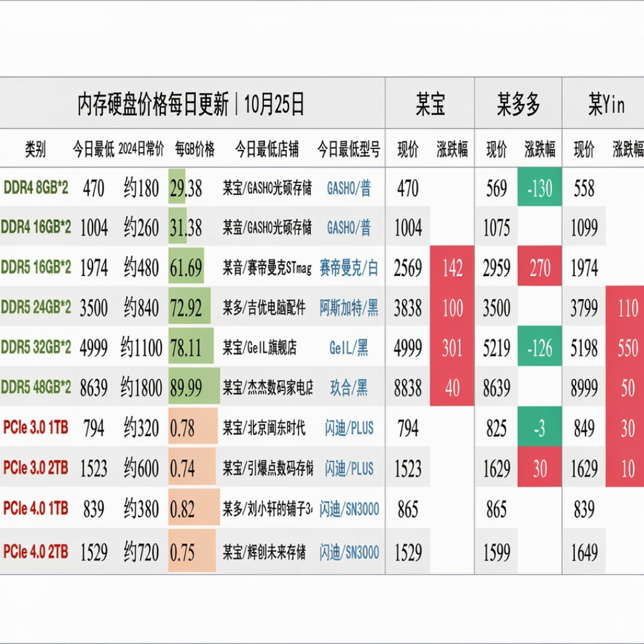
Task: Click the price '2569' under 某宝
Action: (408, 268)
